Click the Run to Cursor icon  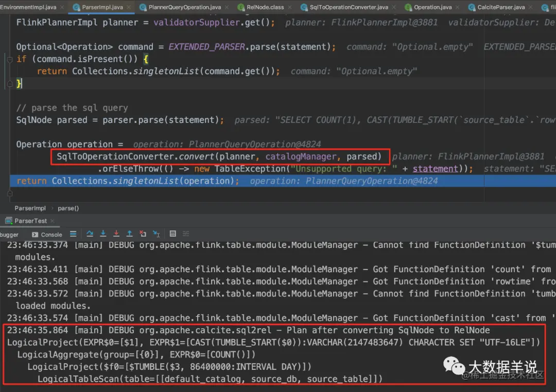(157, 234)
